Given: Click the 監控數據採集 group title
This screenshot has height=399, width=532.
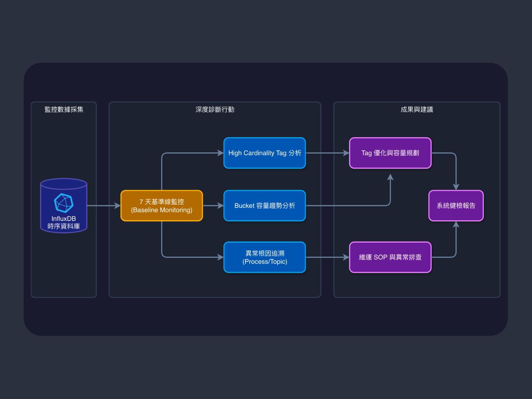Looking at the screenshot, I should tap(64, 110).
